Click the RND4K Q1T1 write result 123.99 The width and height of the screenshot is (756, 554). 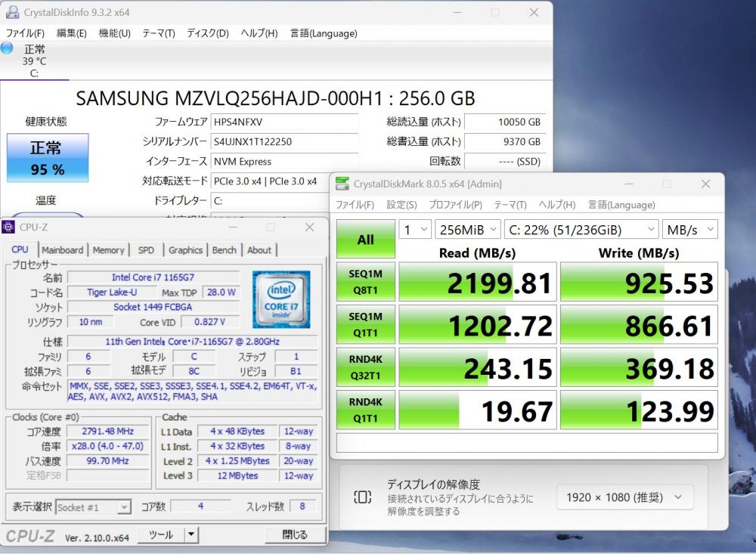[640, 410]
